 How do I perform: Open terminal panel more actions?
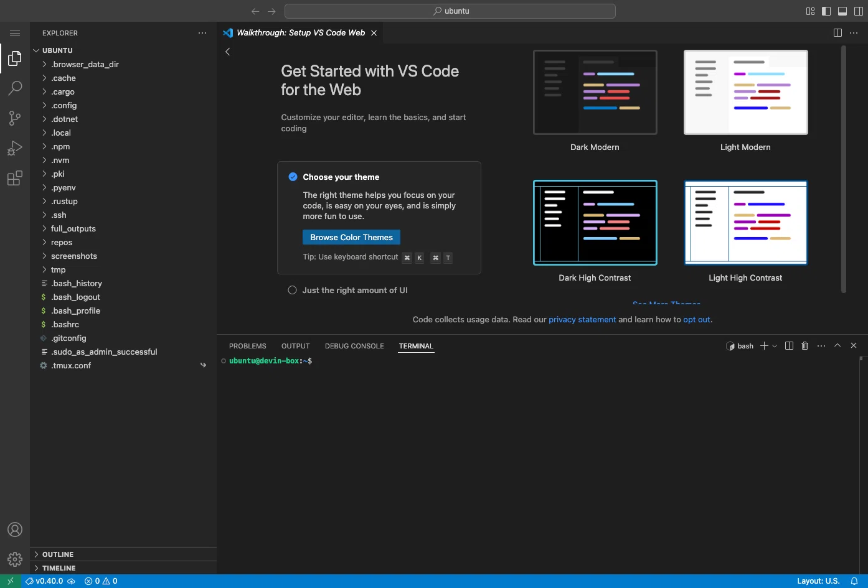point(821,346)
